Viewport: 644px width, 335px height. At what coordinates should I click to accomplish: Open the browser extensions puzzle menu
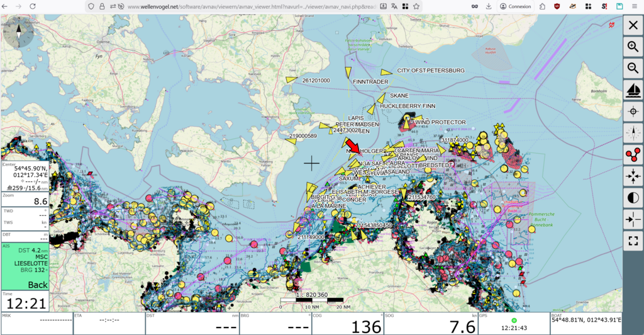tap(542, 6)
